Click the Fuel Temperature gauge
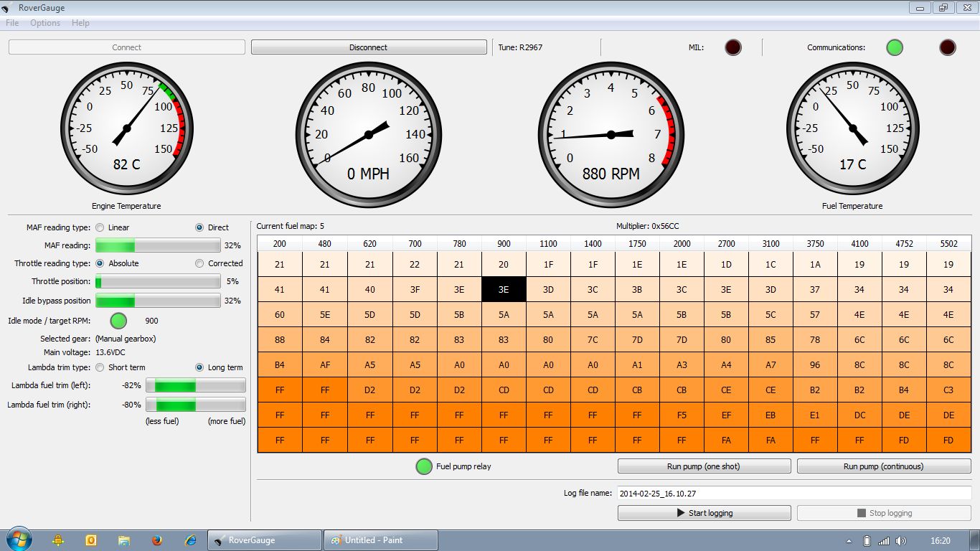Viewport: 980px width, 551px height. [x=853, y=128]
